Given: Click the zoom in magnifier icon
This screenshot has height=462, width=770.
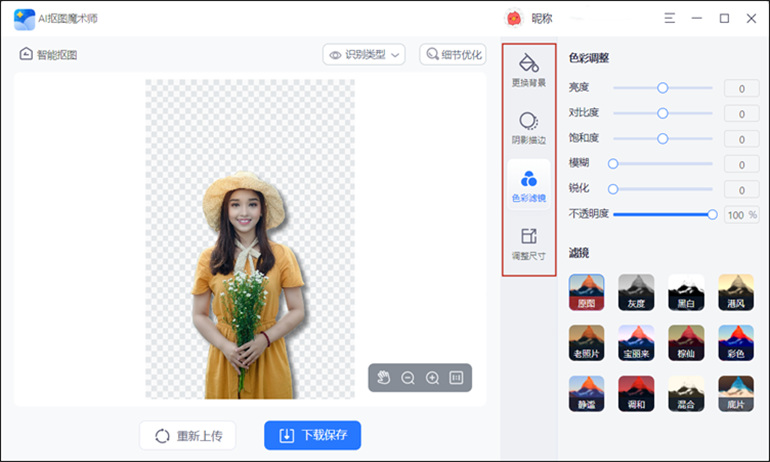Looking at the screenshot, I should tap(432, 378).
